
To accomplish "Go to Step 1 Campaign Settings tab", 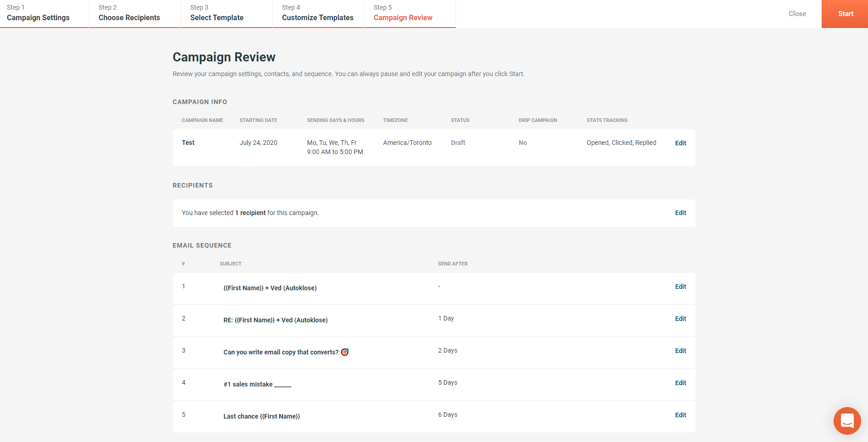I will point(44,13).
